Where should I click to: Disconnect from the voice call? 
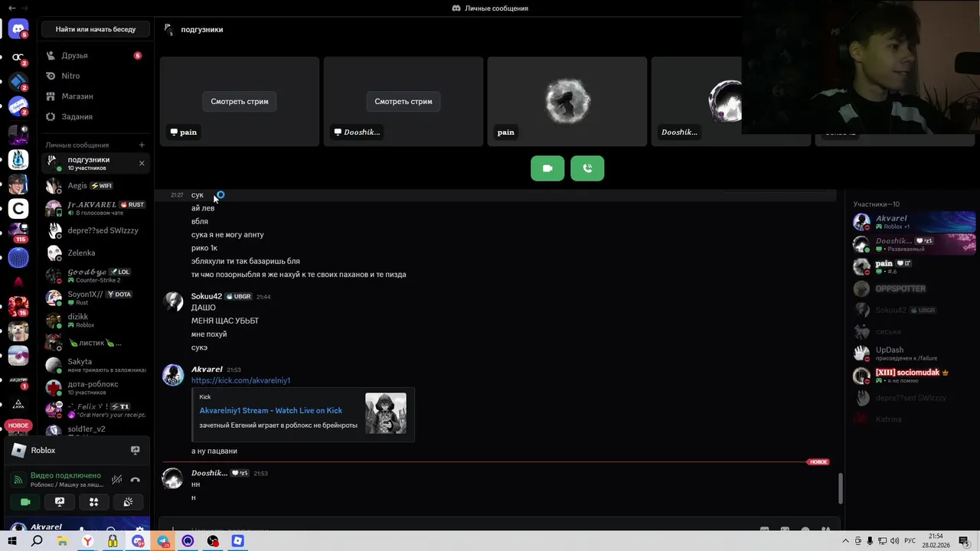(x=136, y=480)
